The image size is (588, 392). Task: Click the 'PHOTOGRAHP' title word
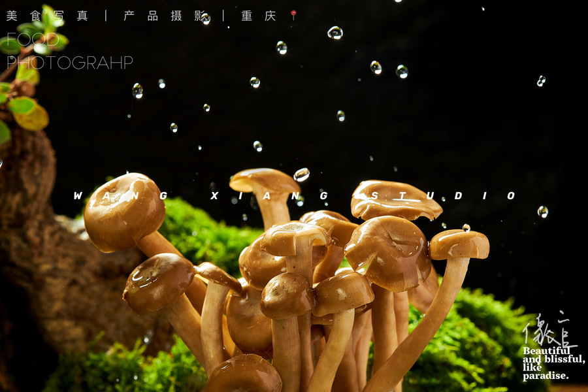(70, 63)
